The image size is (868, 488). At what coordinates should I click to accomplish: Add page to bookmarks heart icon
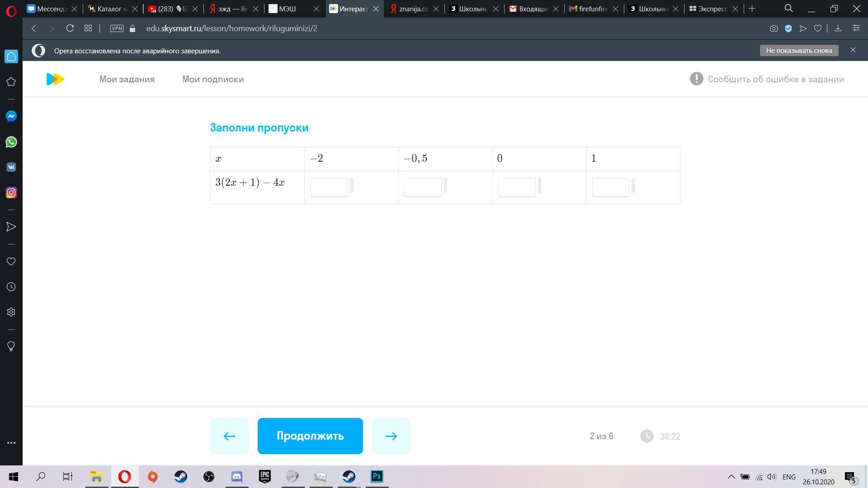point(818,28)
